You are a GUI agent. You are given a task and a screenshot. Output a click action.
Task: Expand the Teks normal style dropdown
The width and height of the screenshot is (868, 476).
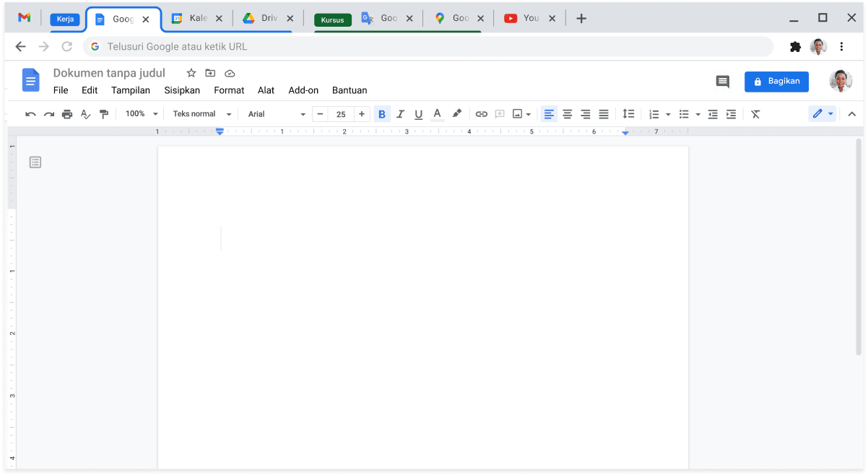point(202,114)
